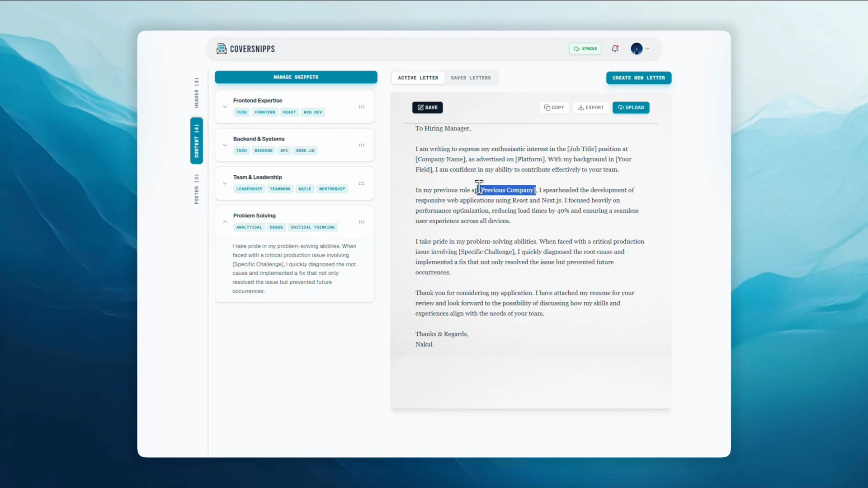Click the Team & Leadership snippet title
This screenshot has width=868, height=488.
pos(257,177)
